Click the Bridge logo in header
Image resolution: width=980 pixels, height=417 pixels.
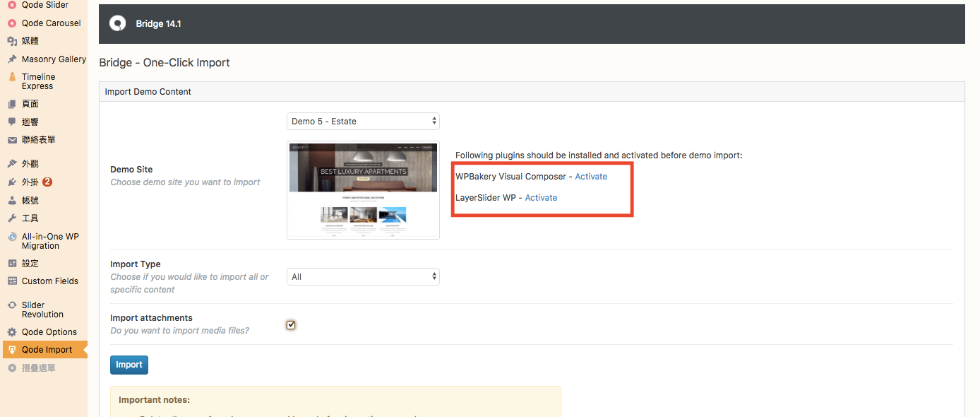click(117, 23)
